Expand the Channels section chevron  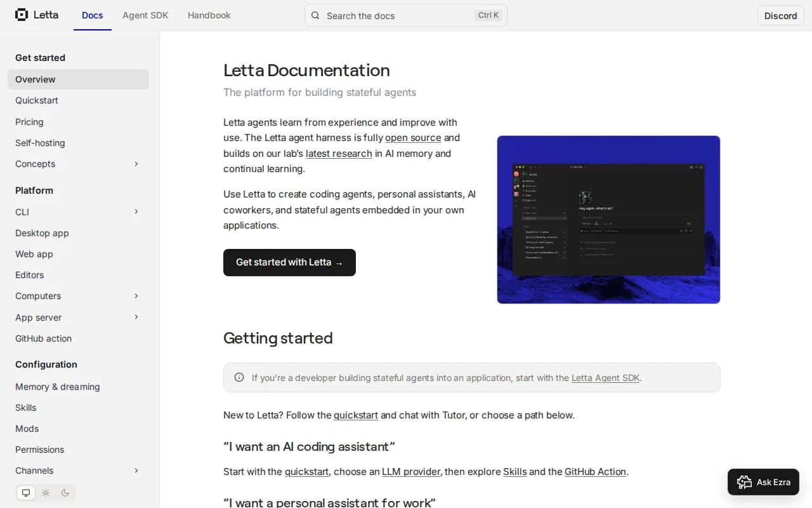(136, 471)
